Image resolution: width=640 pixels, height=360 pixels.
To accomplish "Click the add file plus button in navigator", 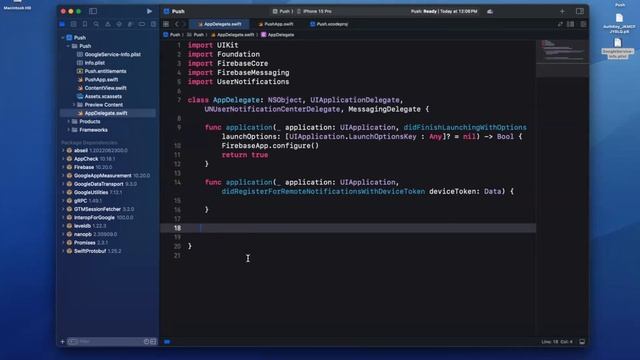I will pos(62,342).
